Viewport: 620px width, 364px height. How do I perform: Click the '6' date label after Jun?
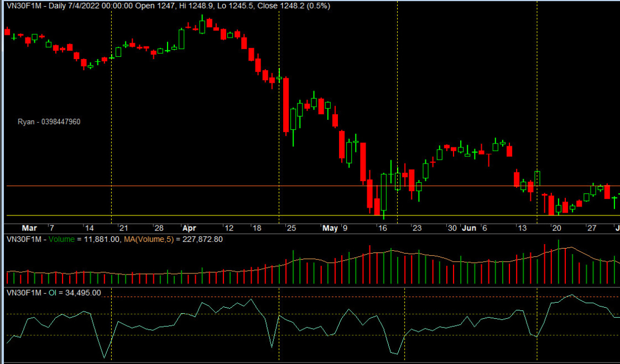[484, 228]
